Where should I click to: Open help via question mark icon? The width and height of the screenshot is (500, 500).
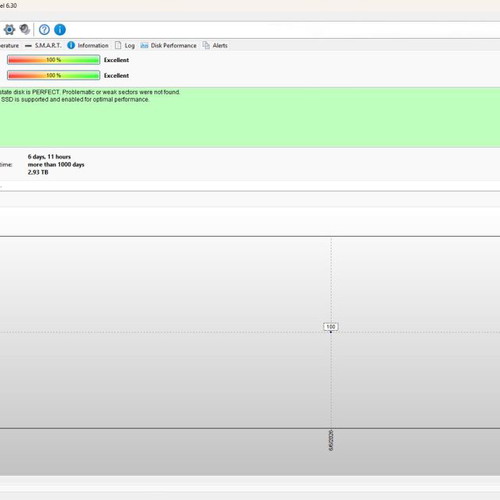pos(44,30)
